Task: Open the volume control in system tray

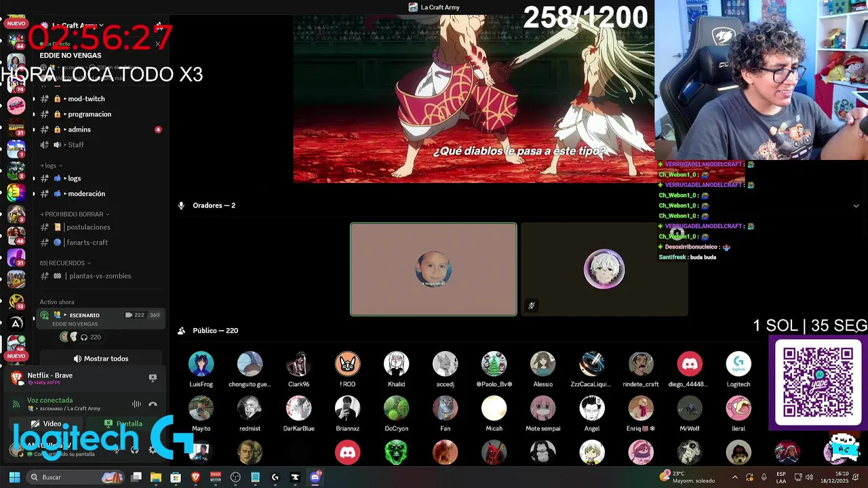Action: 809,477
